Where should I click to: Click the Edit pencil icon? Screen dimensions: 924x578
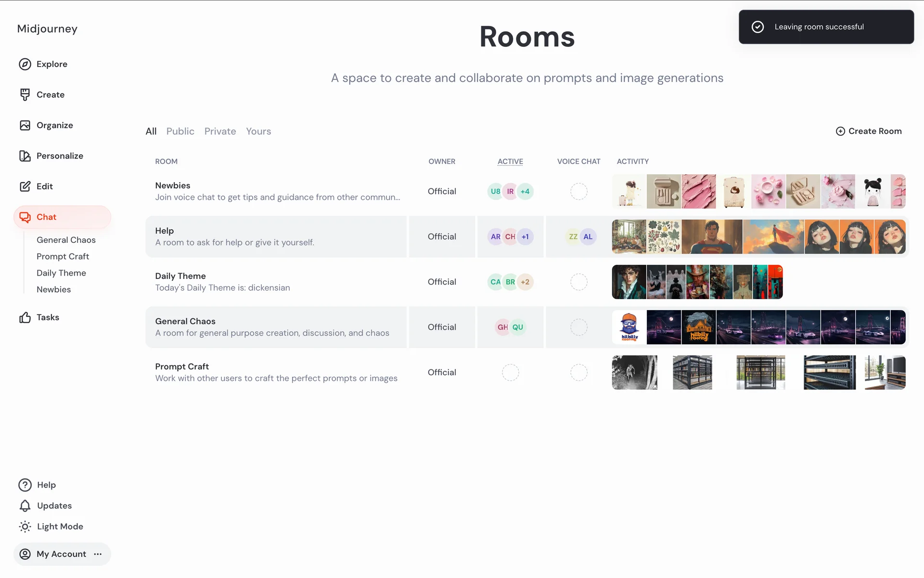(25, 186)
